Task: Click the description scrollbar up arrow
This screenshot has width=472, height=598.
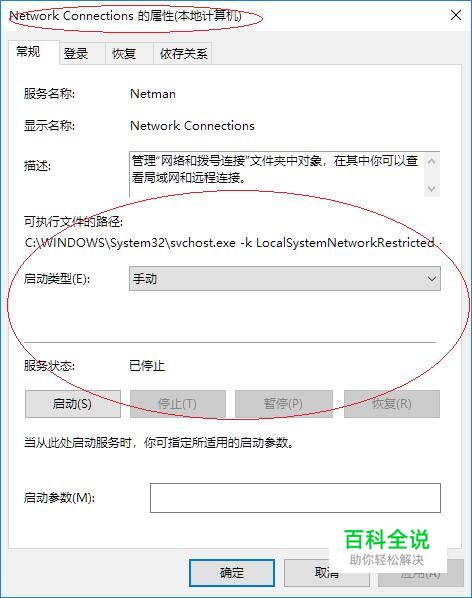Action: pyautogui.click(x=432, y=161)
